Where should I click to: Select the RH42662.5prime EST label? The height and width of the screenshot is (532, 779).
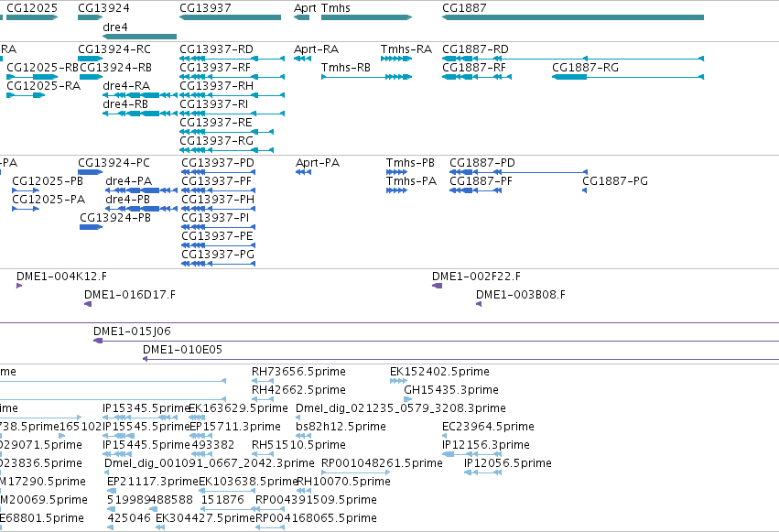point(298,390)
